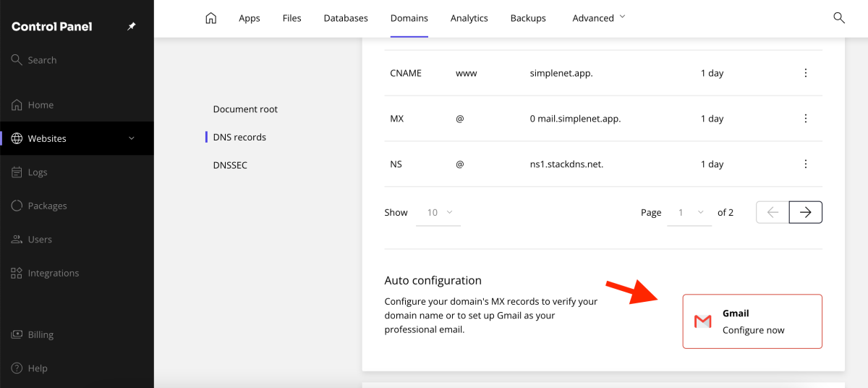Go to next page of DNS records

(806, 212)
